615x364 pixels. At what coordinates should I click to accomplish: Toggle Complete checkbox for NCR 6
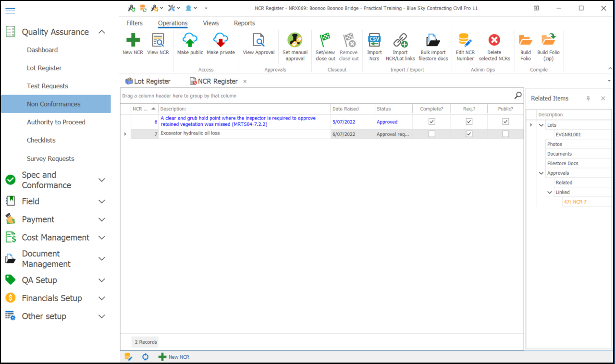[431, 122]
